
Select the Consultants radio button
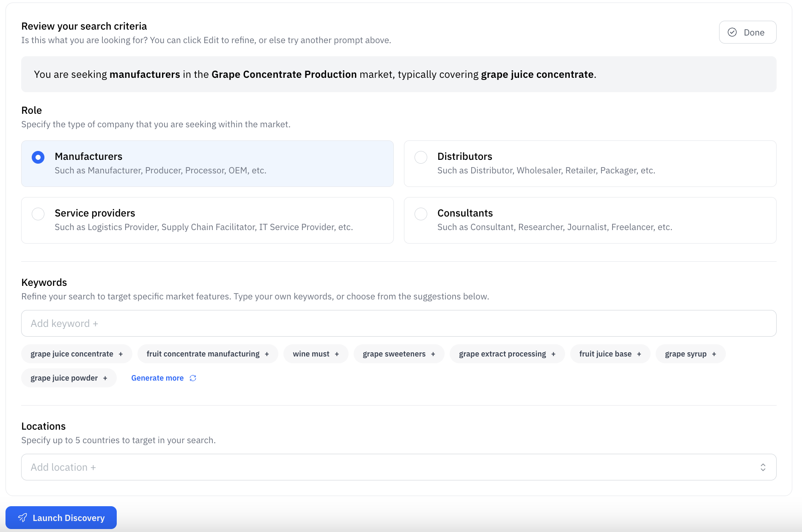pos(421,214)
